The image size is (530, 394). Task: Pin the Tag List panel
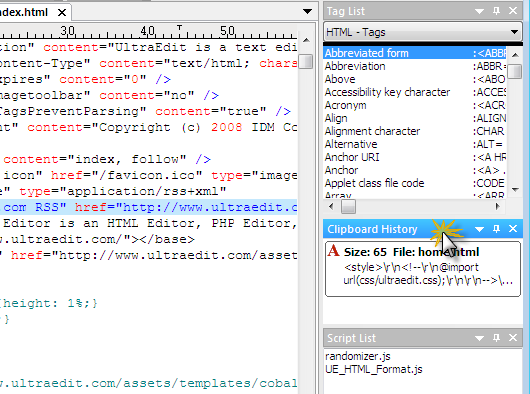pos(496,11)
